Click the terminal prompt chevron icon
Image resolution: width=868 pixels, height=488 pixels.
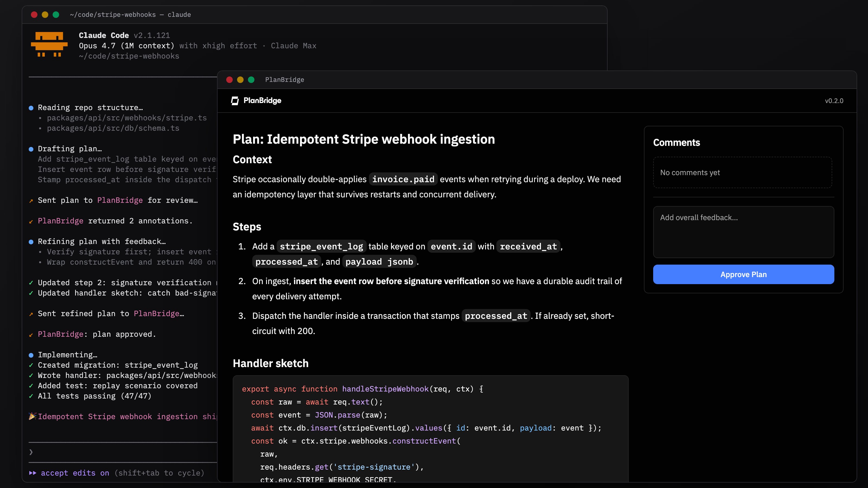tap(31, 452)
